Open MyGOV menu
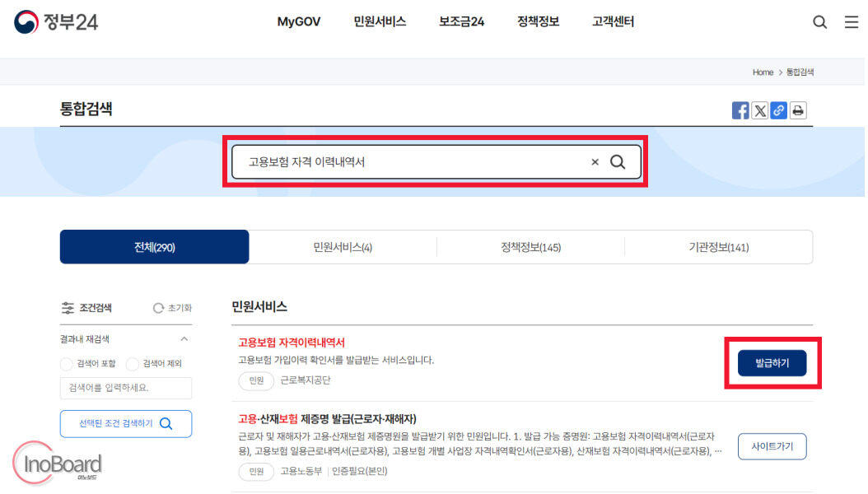 [x=299, y=22]
